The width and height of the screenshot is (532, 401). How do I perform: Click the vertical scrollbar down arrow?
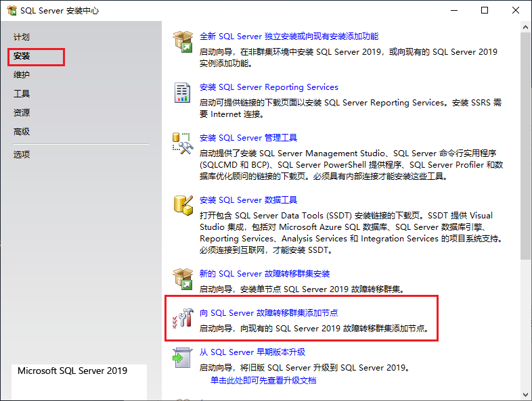(x=526, y=395)
